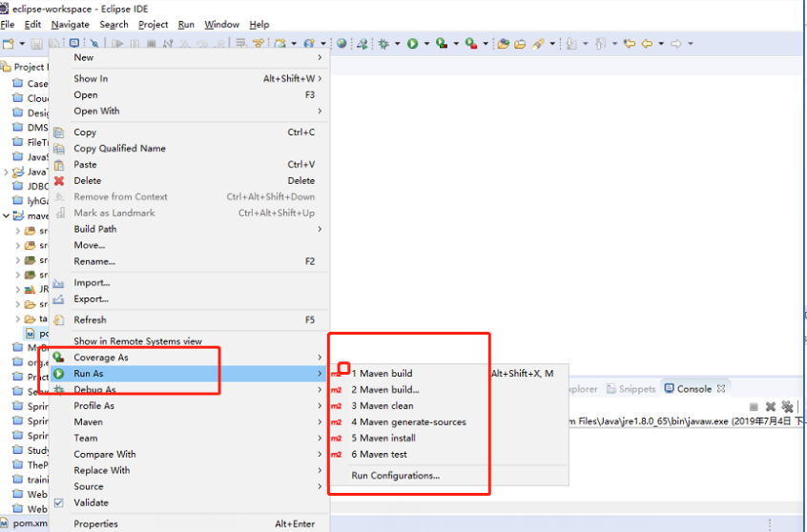
Task: Switch to the Snippets tab
Action: 631,389
